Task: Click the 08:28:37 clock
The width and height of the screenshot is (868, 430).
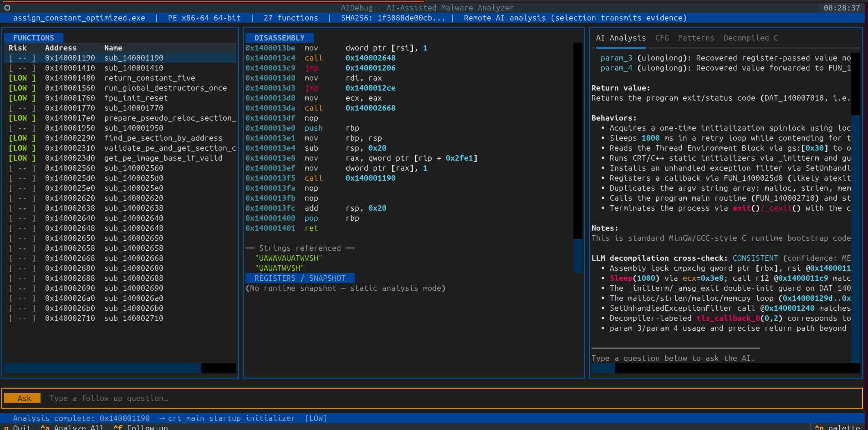Action: point(842,8)
